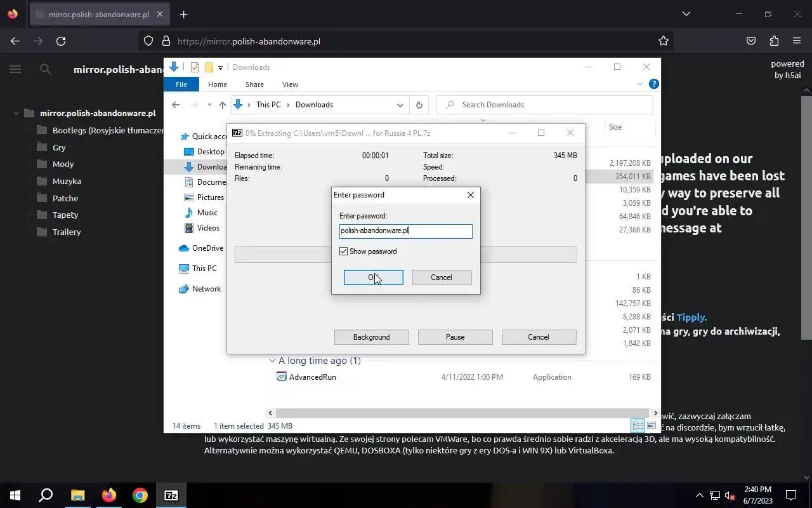The width and height of the screenshot is (812, 508).
Task: Open the Gry folder in site tree
Action: [59, 147]
